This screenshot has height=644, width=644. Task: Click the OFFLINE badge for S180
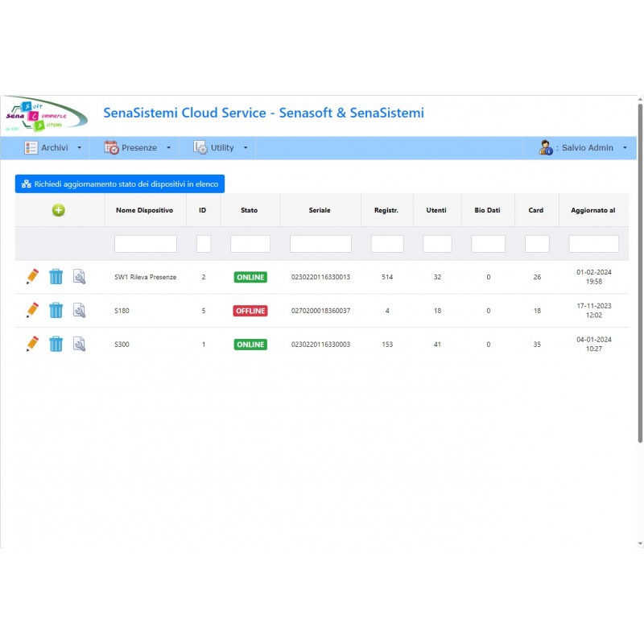click(x=250, y=311)
